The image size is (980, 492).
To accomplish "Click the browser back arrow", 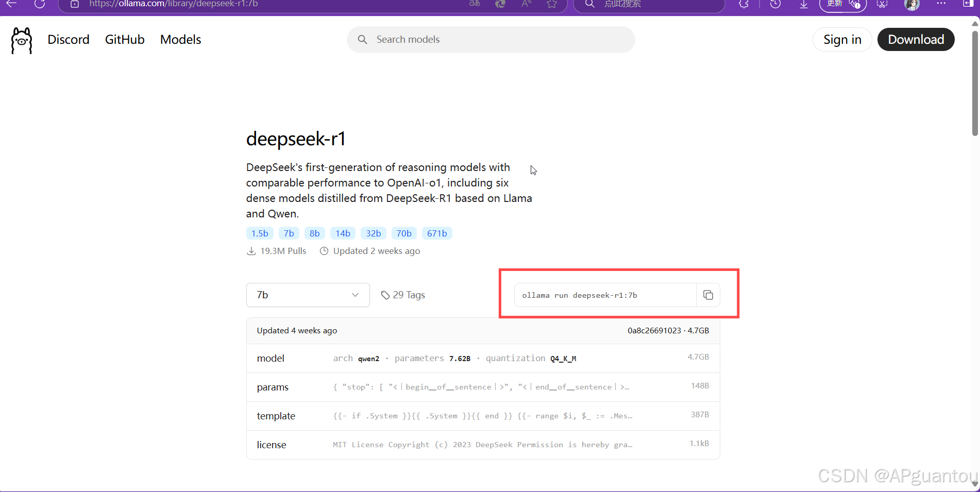I will pos(11,4).
